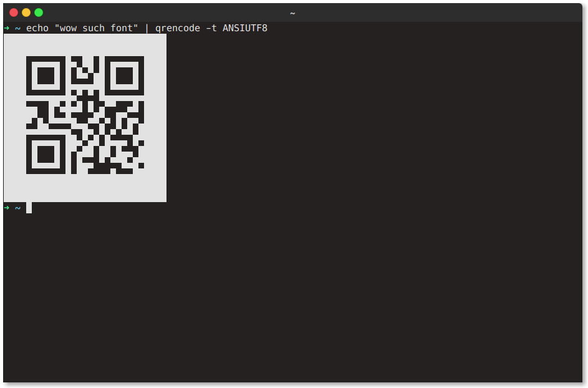This screenshot has height=388, width=588.
Task: Click the "echo" command word
Action: pos(37,28)
